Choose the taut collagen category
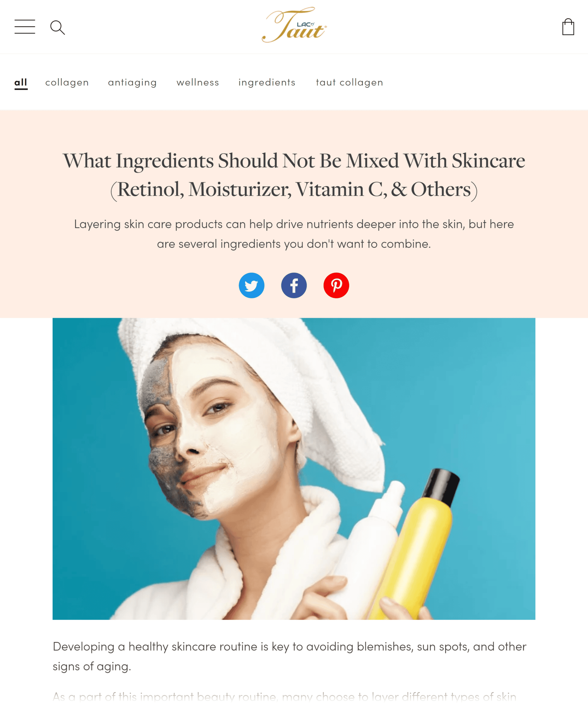 click(349, 82)
